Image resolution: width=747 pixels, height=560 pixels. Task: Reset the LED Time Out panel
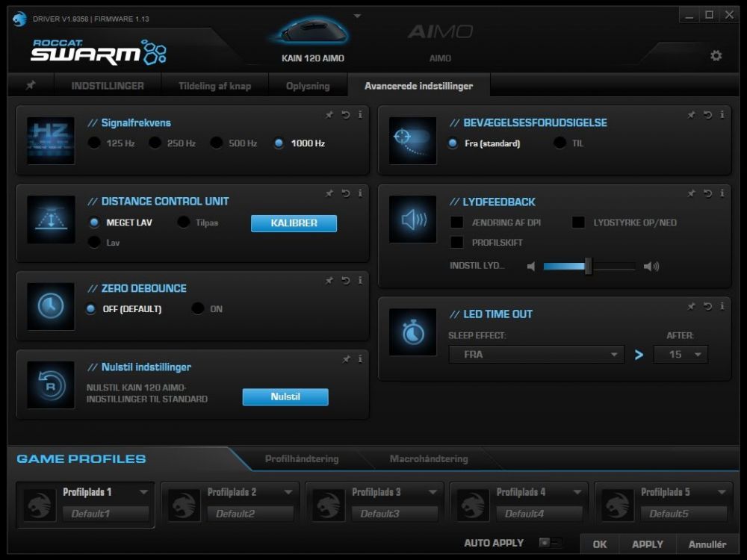(x=708, y=306)
